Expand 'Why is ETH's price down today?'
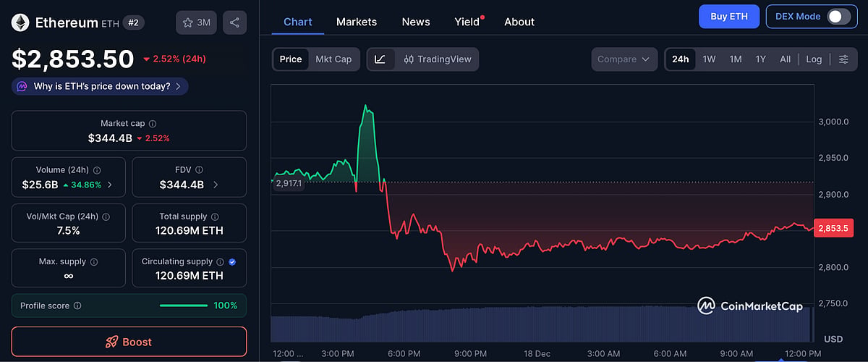868x362 pixels. pyautogui.click(x=100, y=86)
